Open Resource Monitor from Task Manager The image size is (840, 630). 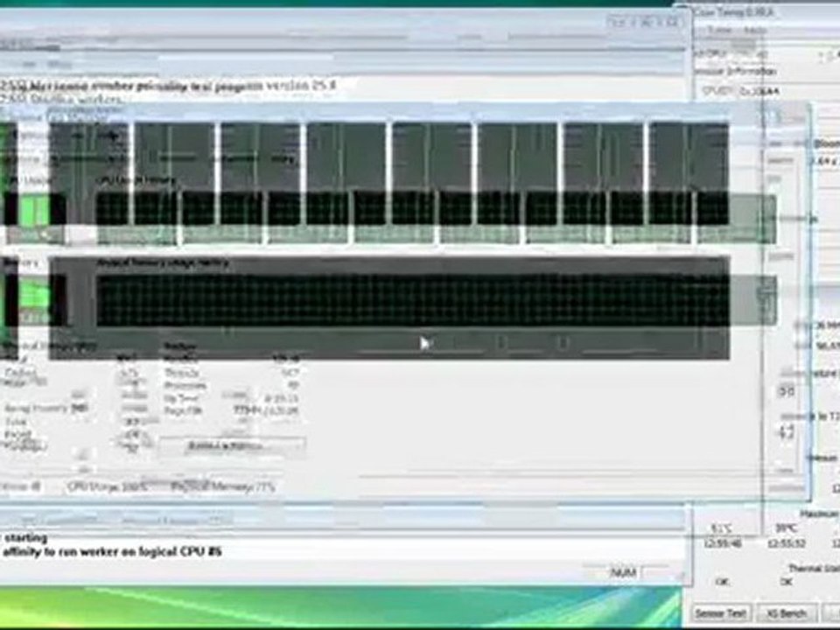pos(231,445)
